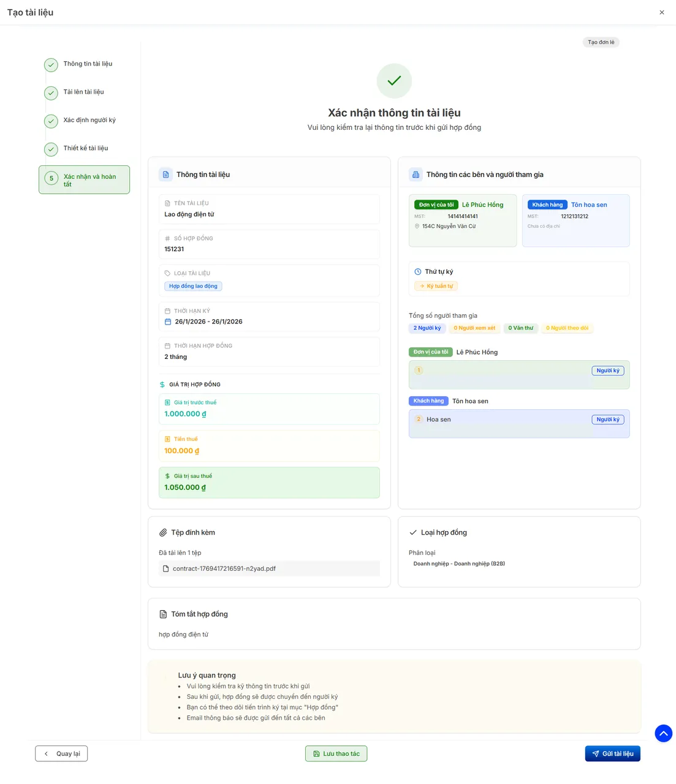Open the Xác định người ký step
The height and width of the screenshot is (784, 676).
coord(89,121)
